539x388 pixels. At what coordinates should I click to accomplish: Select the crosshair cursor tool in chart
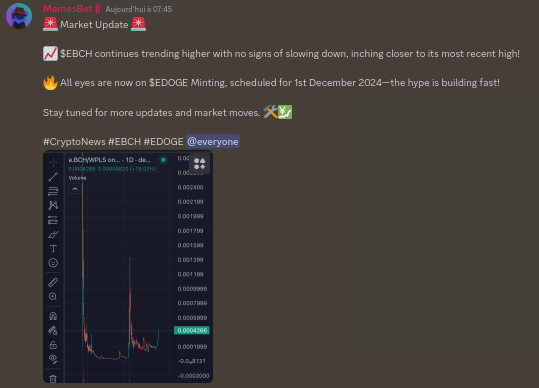tap(53, 162)
